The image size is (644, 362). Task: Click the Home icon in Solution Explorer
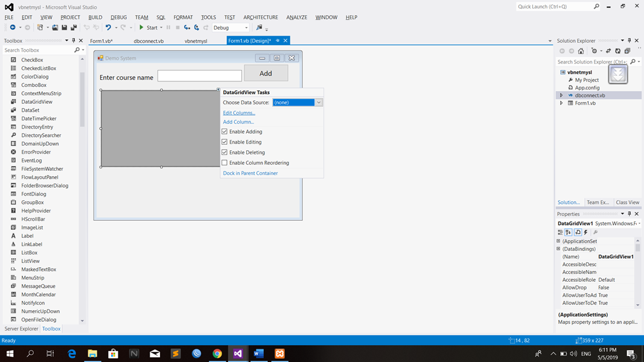[581, 51]
